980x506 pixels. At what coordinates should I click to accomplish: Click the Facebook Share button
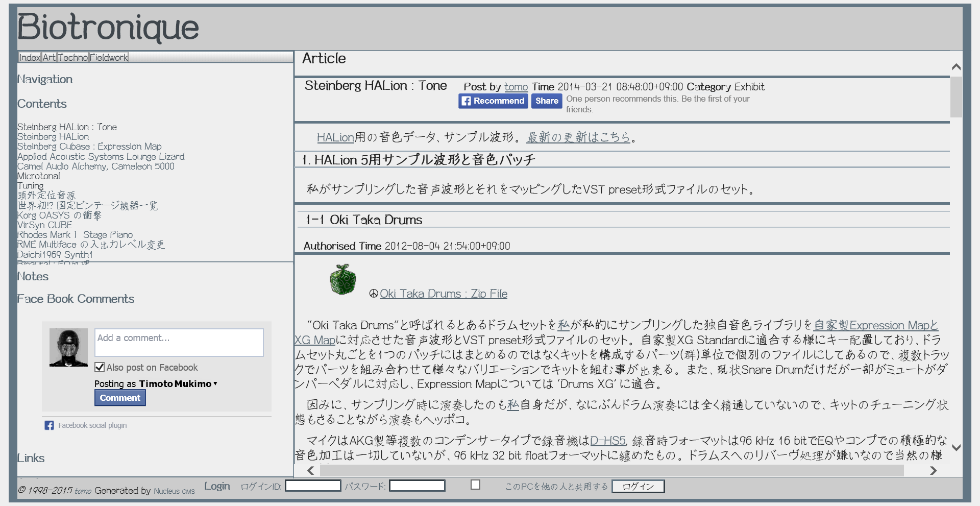click(546, 101)
